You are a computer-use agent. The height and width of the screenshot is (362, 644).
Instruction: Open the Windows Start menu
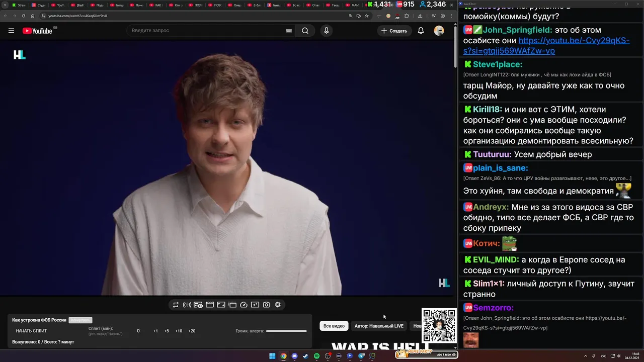[272, 356]
